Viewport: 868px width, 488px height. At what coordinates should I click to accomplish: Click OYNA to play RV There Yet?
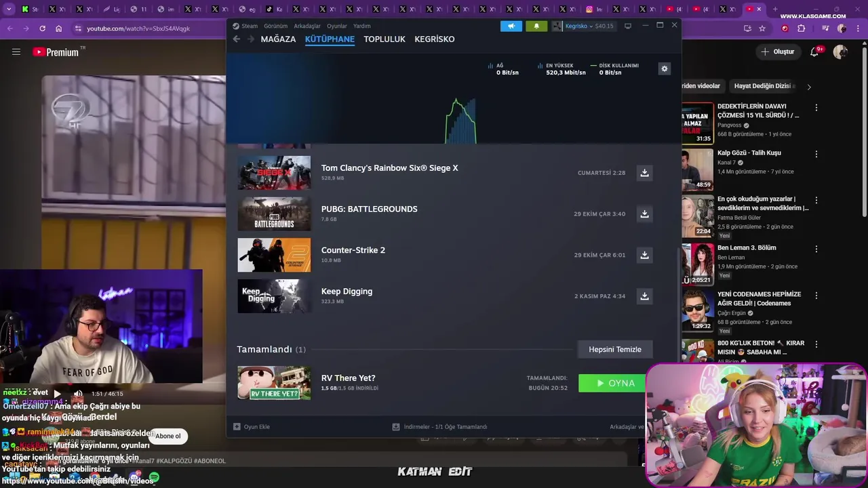click(x=615, y=384)
